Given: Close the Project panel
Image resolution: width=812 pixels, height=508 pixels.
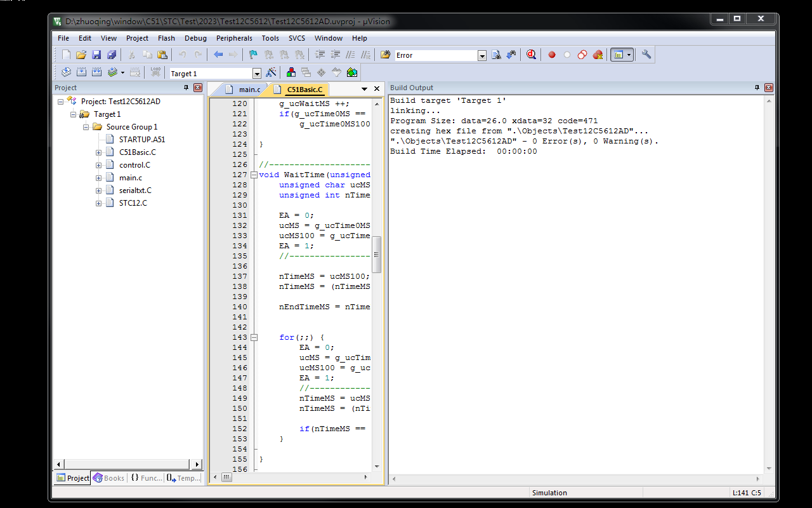Looking at the screenshot, I should click(198, 88).
